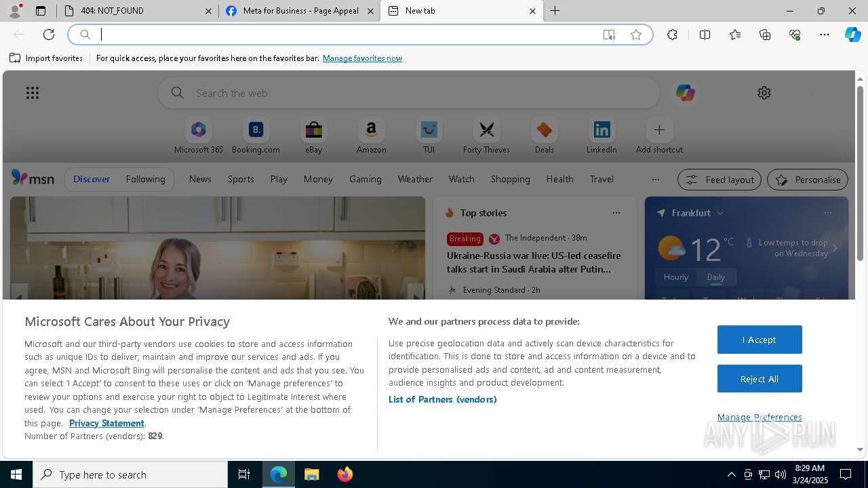This screenshot has height=488, width=868.
Task: Click Import favorites
Action: coord(46,58)
